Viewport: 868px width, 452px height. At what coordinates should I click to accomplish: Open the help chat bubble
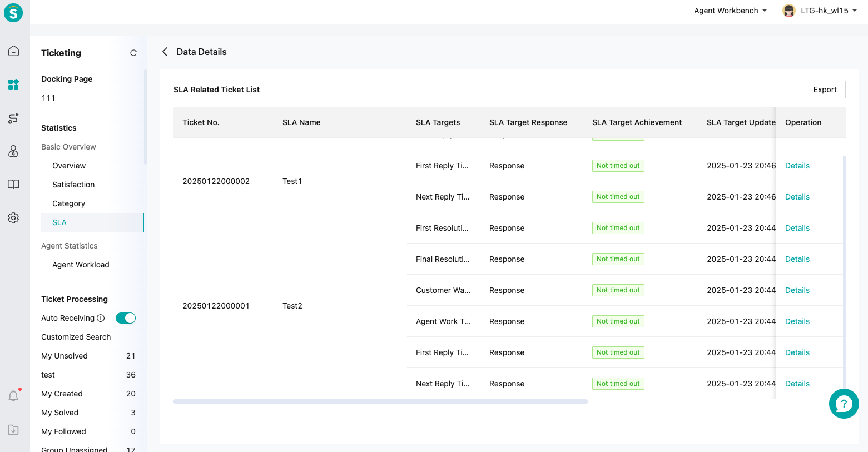(844, 404)
